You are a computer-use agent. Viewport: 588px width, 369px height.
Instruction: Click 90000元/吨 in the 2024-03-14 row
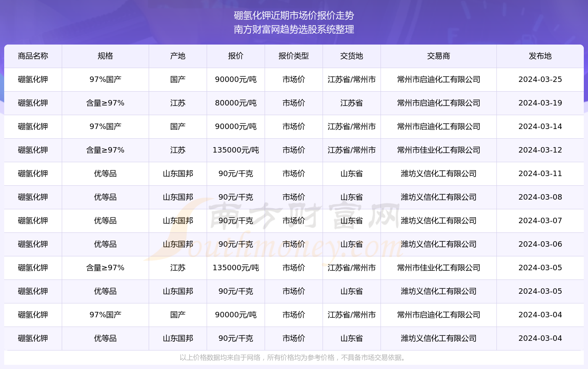click(236, 127)
